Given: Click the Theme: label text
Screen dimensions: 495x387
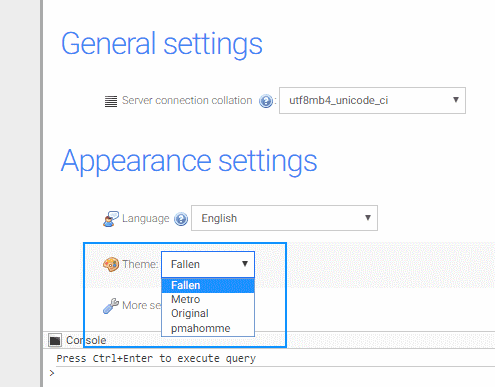Looking at the screenshot, I should 140,264.
